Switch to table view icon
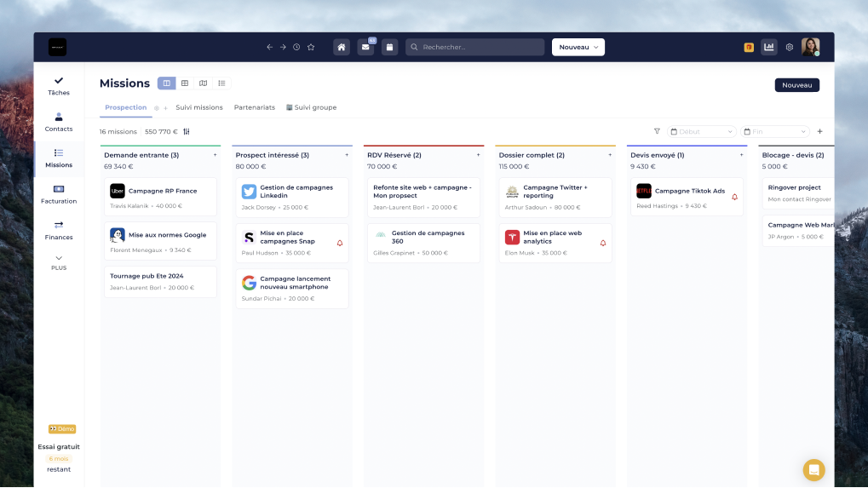This screenshot has width=868, height=488. (185, 83)
